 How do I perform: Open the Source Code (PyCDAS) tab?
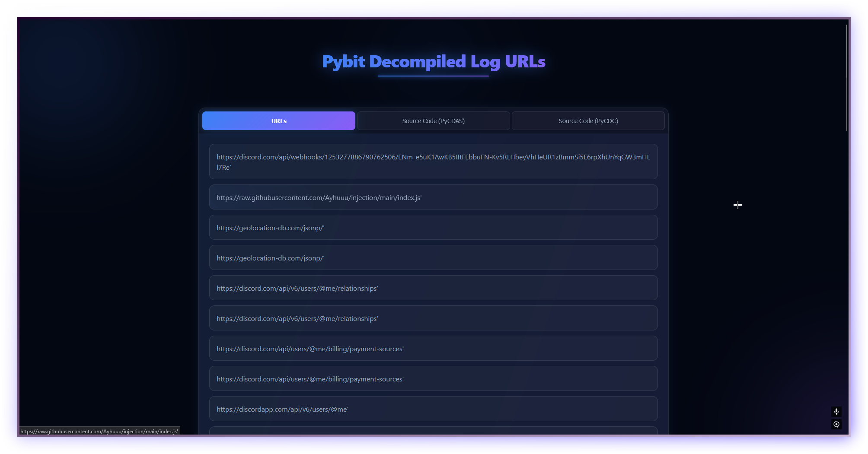pyautogui.click(x=434, y=121)
